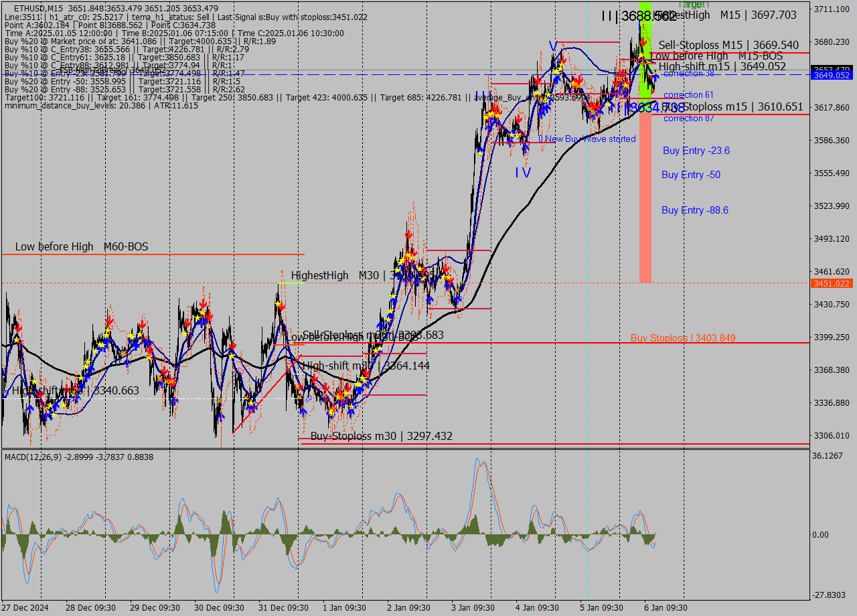Click the 'Low before High M60-BOS' label
The image size is (857, 616).
tap(82, 247)
